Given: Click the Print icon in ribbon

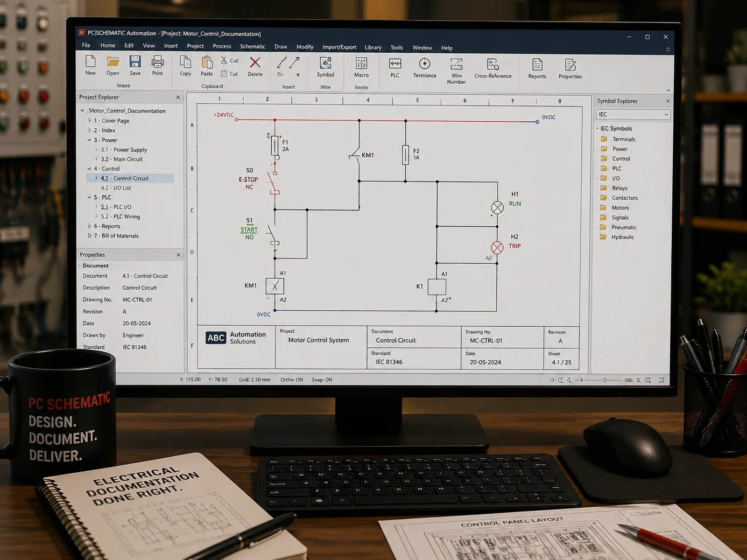Looking at the screenshot, I should coord(158,62).
